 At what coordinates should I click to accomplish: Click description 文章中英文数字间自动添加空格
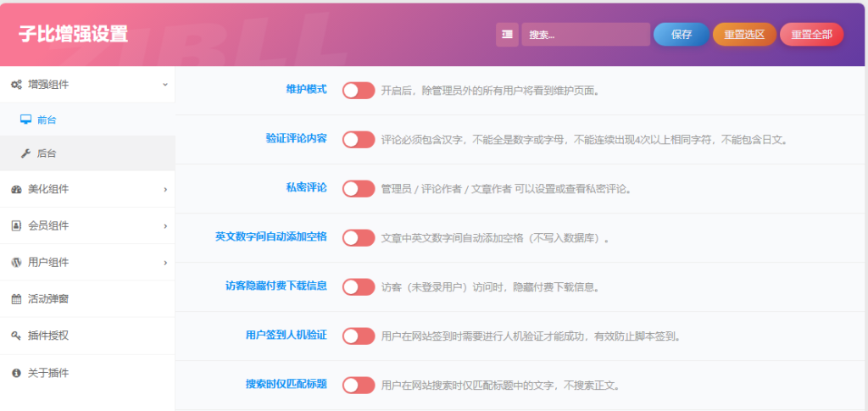click(495, 238)
